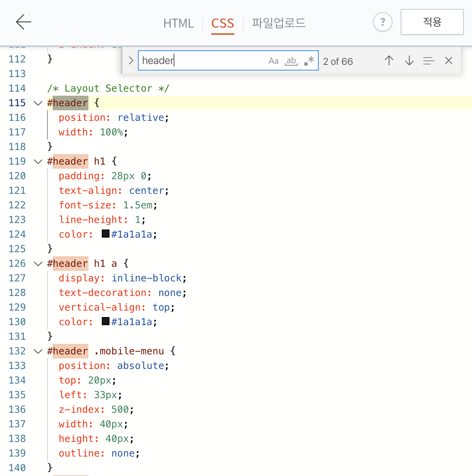Screen dimensions: 472x476
Task: Click 'position: relative;' on line 116
Action: (x=114, y=118)
